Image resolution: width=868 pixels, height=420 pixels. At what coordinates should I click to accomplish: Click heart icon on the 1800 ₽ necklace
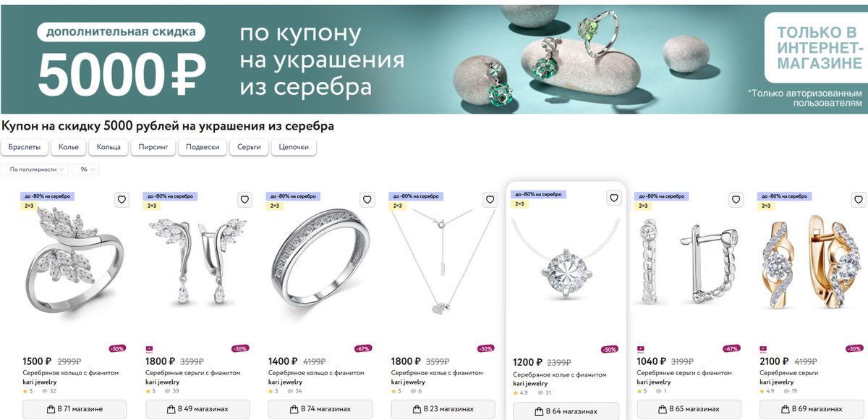pos(490,199)
